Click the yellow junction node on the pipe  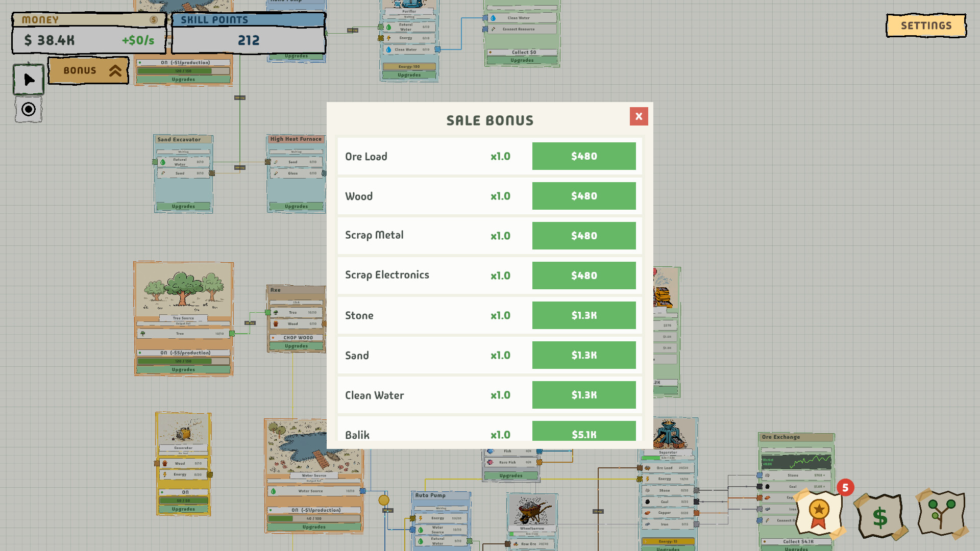click(x=384, y=500)
